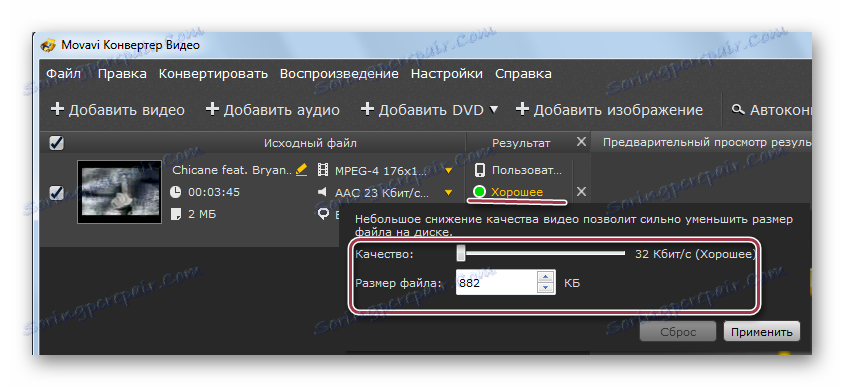Open the Конвертировать menu
The height and width of the screenshot is (387, 844).
(213, 73)
